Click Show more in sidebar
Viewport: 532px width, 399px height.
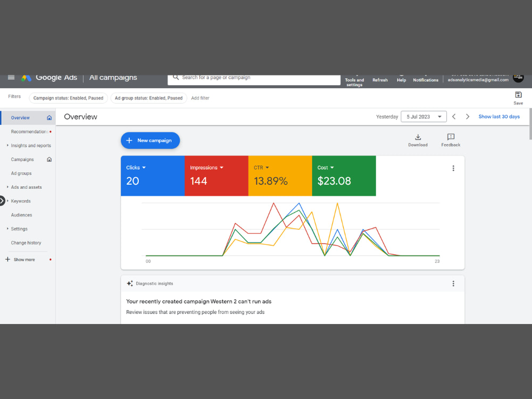(x=24, y=260)
